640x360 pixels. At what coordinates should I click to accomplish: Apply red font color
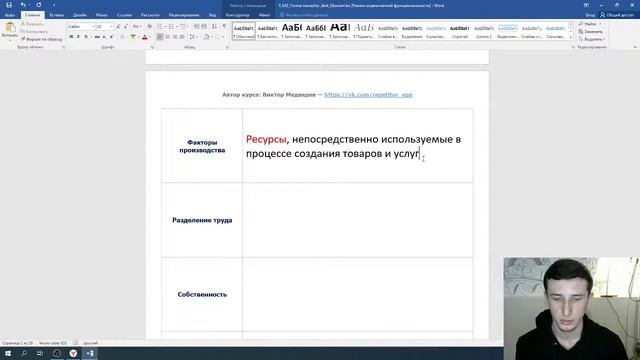144,37
